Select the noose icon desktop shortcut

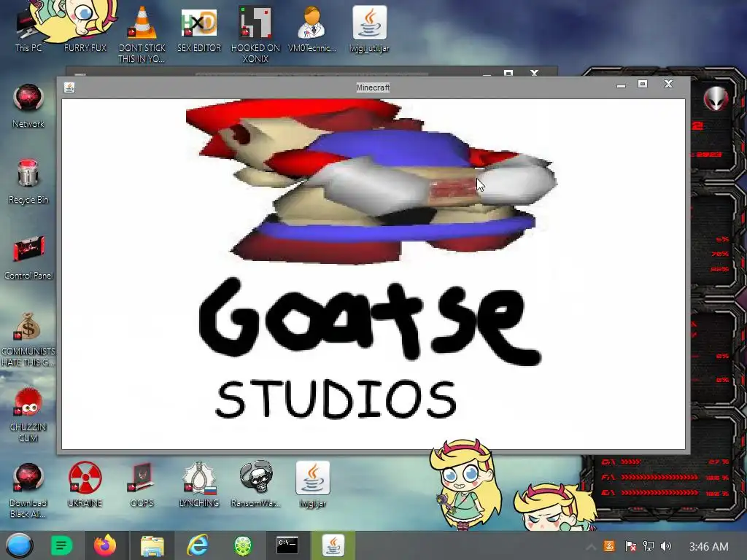(198, 485)
